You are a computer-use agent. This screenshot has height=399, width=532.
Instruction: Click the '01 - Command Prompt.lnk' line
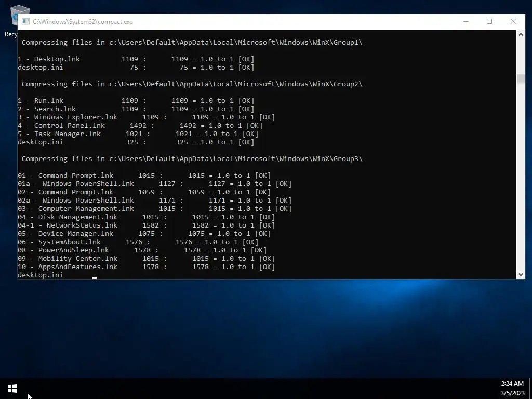[144, 176]
